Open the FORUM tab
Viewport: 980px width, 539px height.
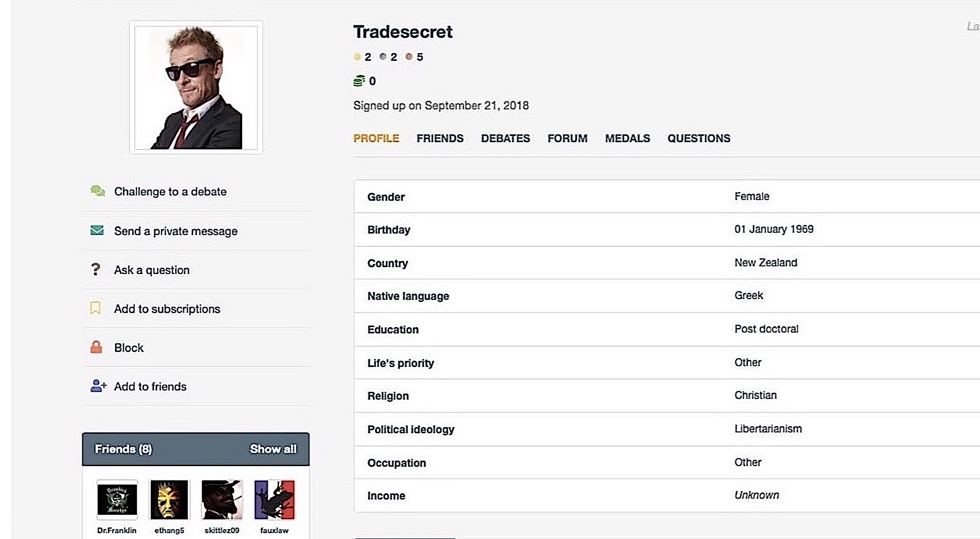pos(567,138)
